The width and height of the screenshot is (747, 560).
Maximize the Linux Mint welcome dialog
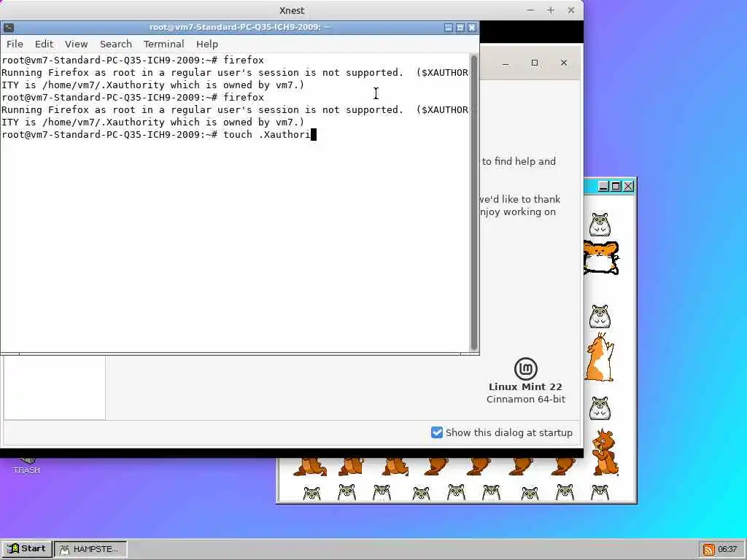coord(535,63)
